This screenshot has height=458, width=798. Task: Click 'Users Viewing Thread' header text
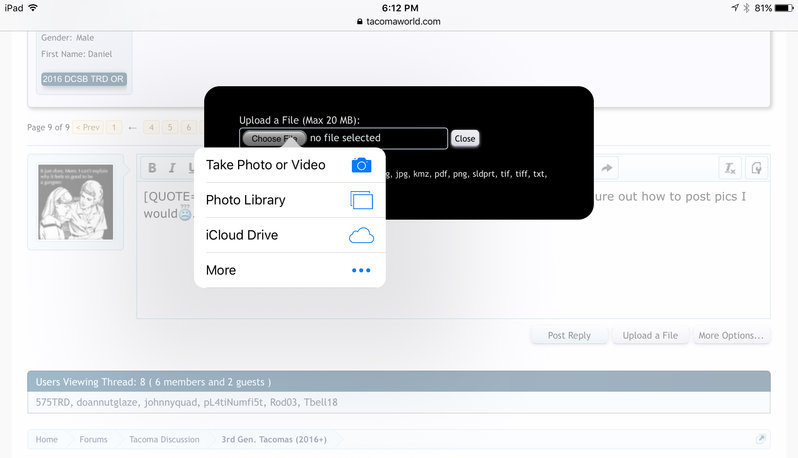[x=153, y=382]
